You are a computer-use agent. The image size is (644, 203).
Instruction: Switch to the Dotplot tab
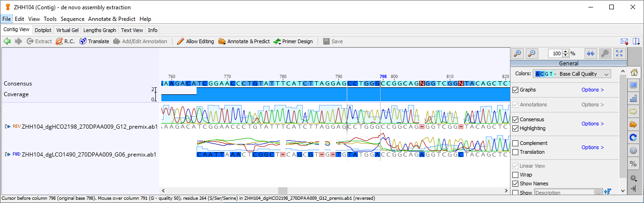pyautogui.click(x=43, y=30)
